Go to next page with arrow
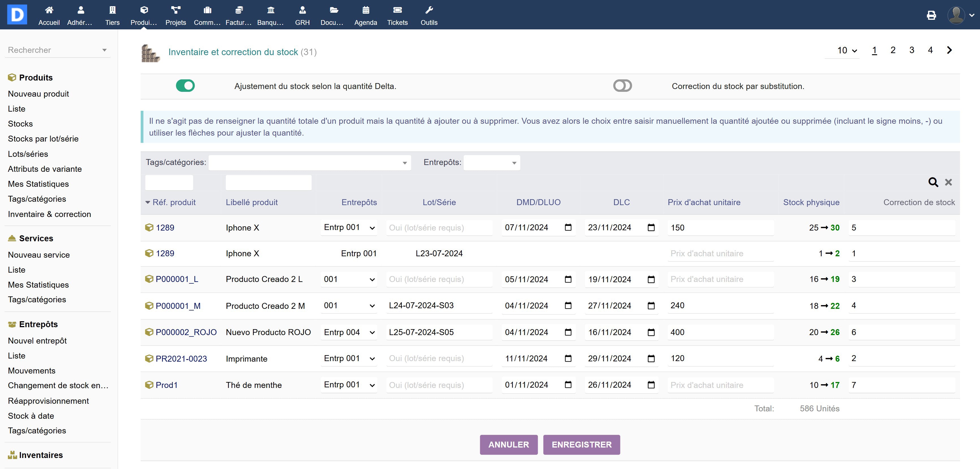980x469 pixels. [949, 50]
